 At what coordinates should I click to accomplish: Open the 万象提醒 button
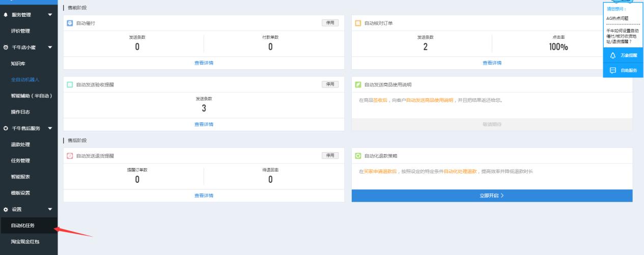tap(623, 55)
